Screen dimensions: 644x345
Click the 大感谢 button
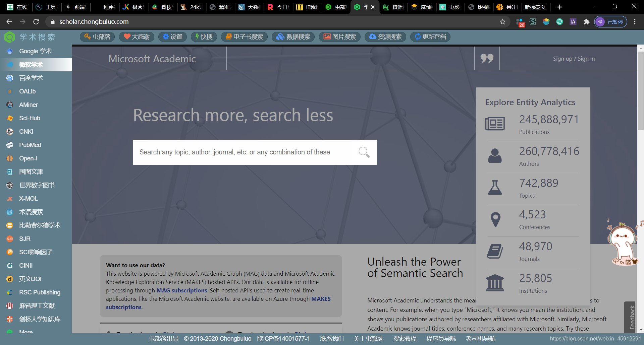(x=137, y=37)
